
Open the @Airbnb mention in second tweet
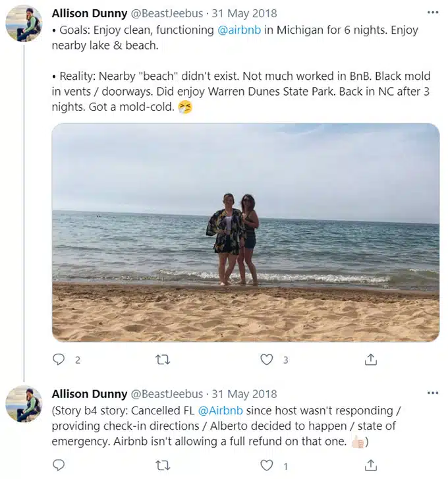[220, 410]
